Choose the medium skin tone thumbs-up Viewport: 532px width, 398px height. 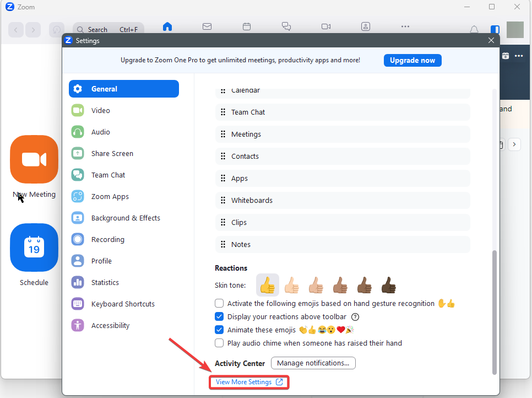340,285
